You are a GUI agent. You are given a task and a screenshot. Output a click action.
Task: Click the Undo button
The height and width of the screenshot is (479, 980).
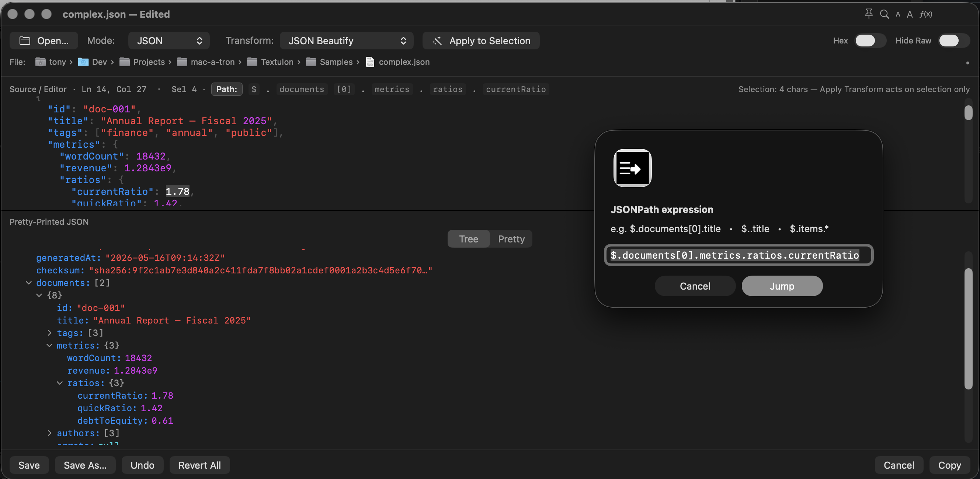coord(142,465)
